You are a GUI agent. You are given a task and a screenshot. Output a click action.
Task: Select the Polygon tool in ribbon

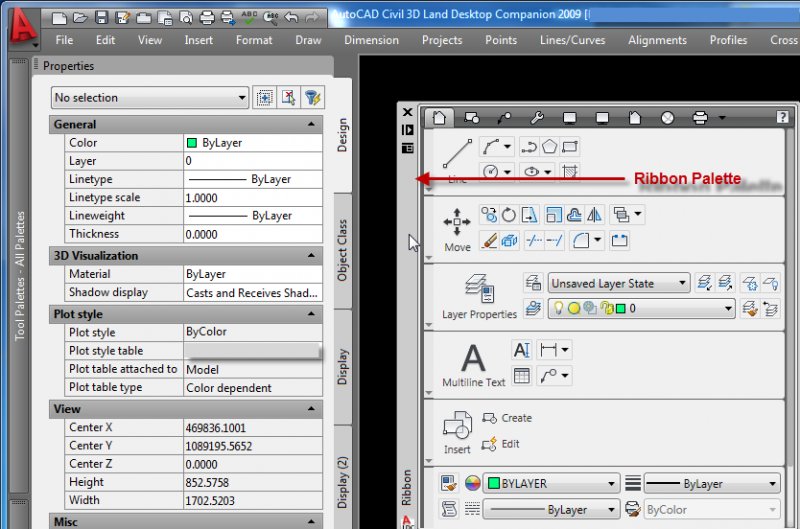coord(549,147)
